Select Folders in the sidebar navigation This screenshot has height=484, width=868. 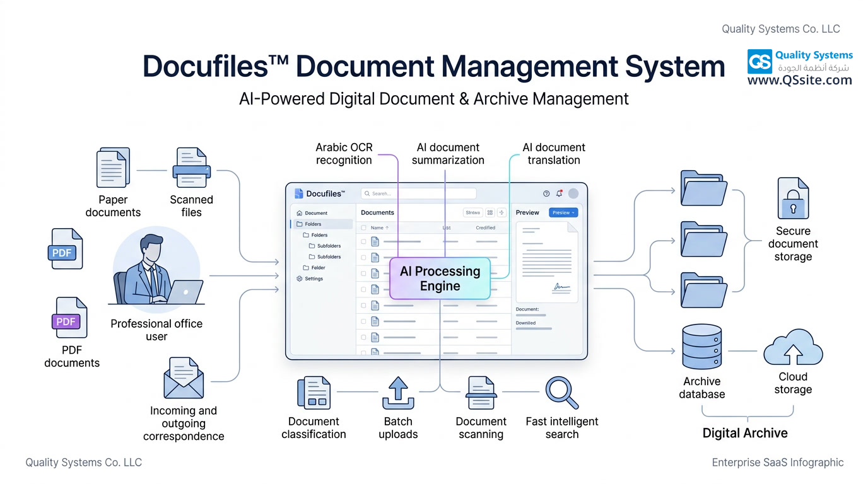(313, 224)
